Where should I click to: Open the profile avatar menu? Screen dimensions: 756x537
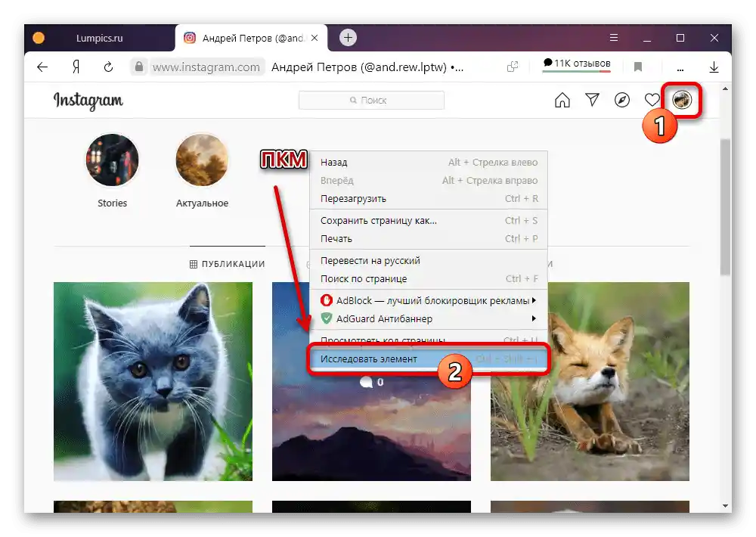[x=682, y=100]
